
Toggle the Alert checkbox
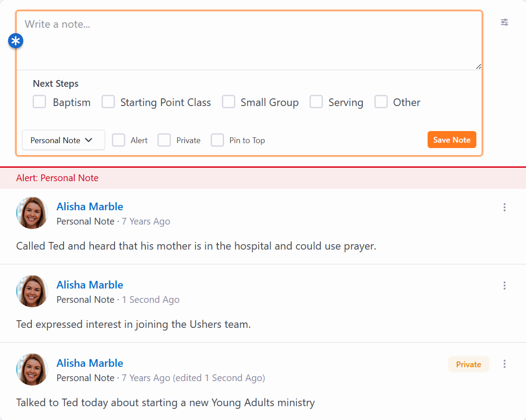pyautogui.click(x=119, y=140)
